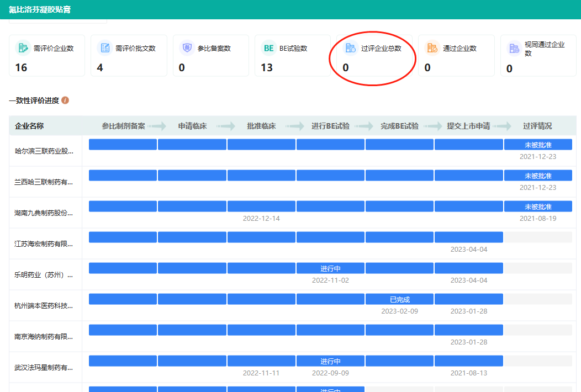The width and height of the screenshot is (581, 392).
Task: Click the 参比备案数 value 0
Action: pos(182,67)
